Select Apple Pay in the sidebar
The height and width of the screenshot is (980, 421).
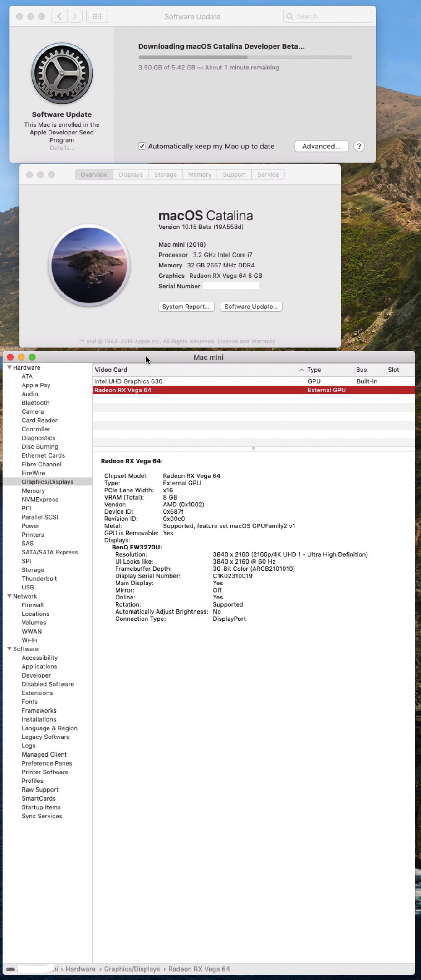[36, 385]
